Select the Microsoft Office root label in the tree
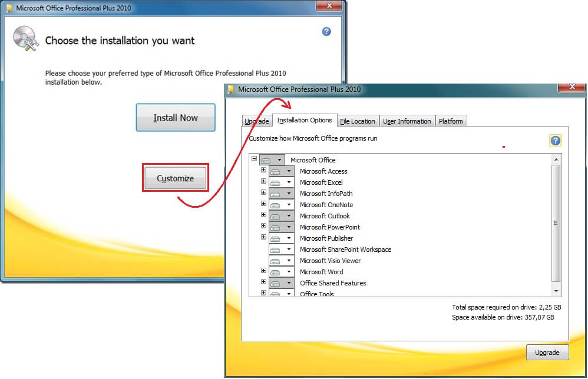The image size is (588, 379). pos(313,160)
